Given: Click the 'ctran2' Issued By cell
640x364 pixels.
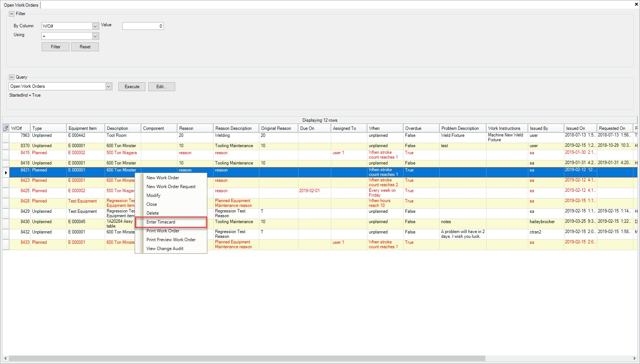Looking at the screenshot, I should point(546,234).
